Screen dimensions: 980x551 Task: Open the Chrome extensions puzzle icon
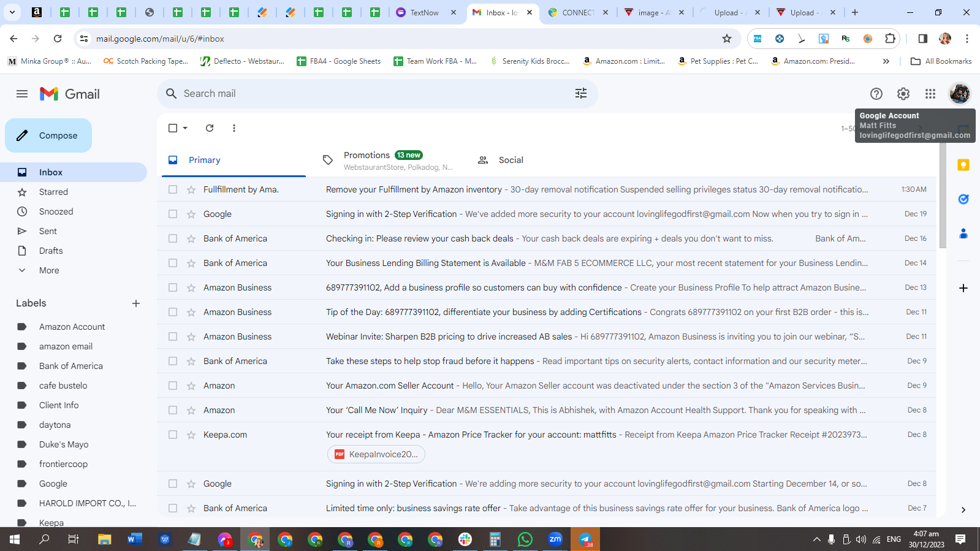coord(890,39)
